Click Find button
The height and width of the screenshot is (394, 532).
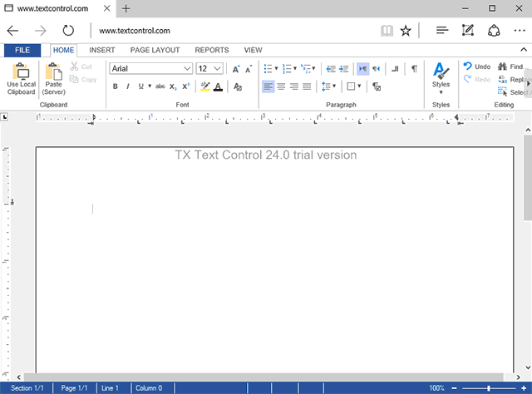pos(513,66)
